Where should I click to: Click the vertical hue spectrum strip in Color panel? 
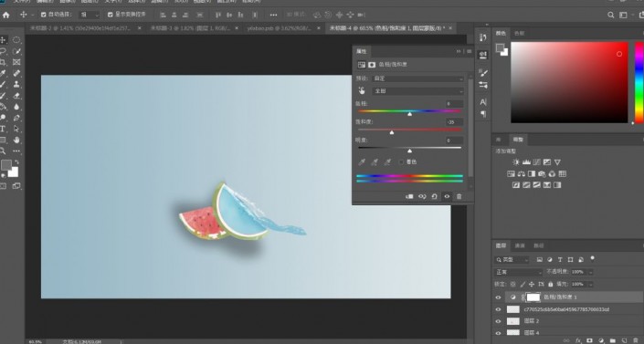(x=639, y=82)
